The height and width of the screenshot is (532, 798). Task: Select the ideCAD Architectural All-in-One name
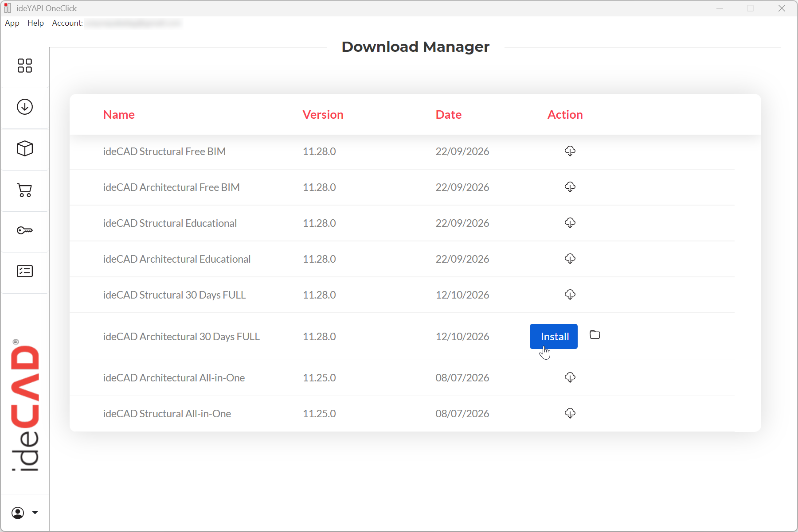[x=174, y=378]
